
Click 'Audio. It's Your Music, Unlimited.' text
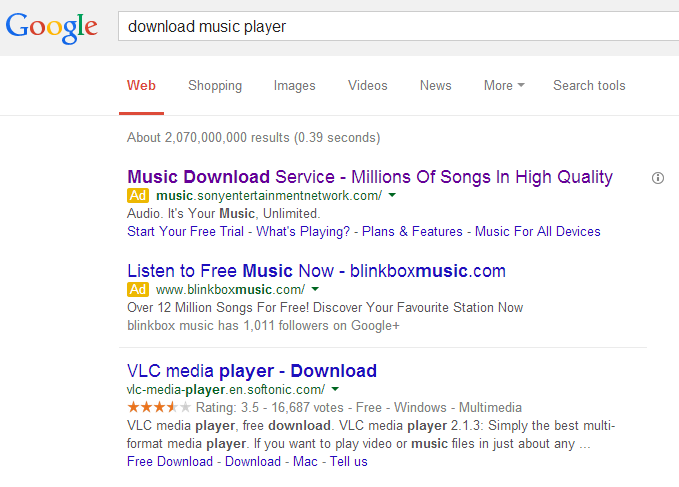coord(223,213)
